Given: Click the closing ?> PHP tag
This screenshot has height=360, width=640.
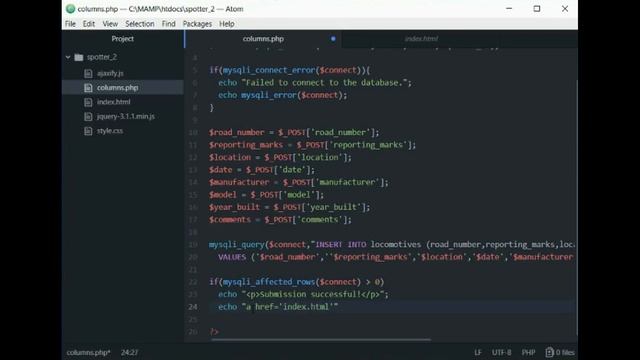Looking at the screenshot, I should pyautogui.click(x=214, y=332).
